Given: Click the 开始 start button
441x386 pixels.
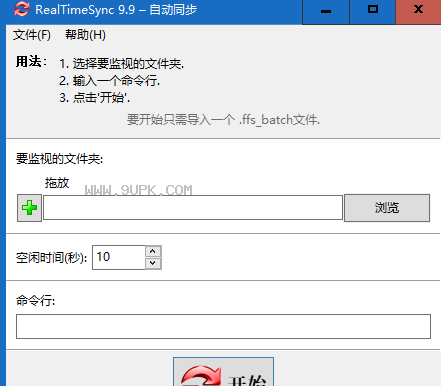Looking at the screenshot, I should [x=223, y=372].
